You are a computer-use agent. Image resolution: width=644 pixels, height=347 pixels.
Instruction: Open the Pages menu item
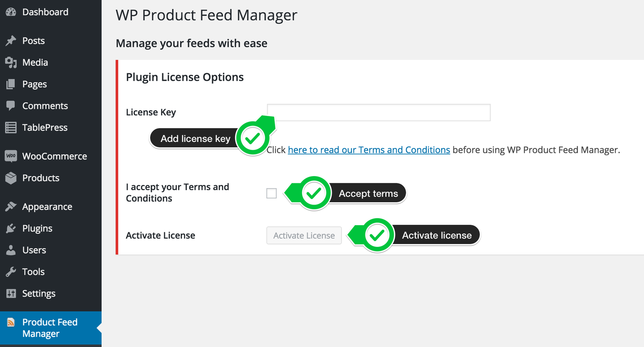(51, 84)
